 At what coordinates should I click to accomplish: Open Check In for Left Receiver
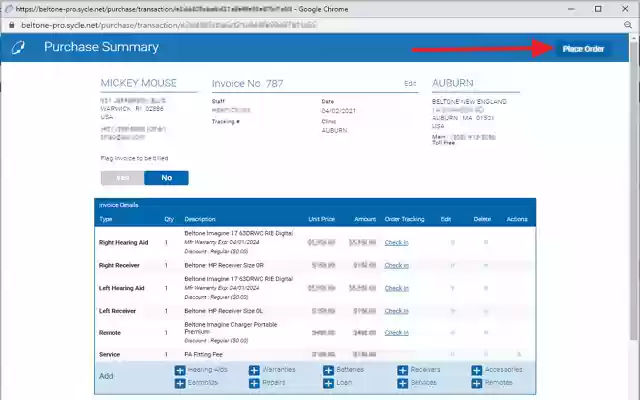coord(396,311)
